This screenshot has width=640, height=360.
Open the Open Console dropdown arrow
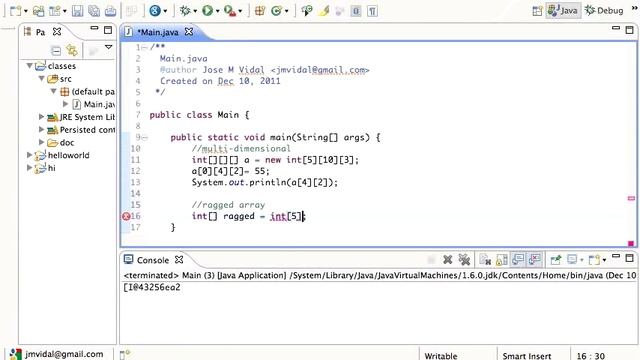[x=604, y=260]
